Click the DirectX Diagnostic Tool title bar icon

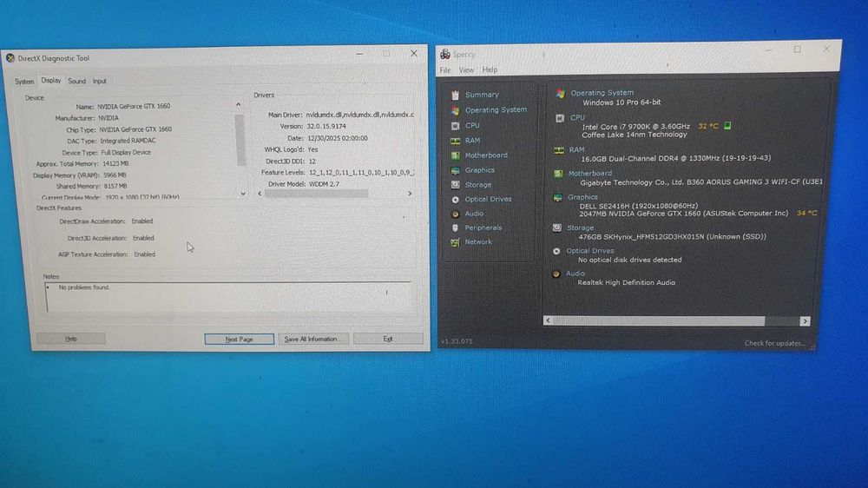pyautogui.click(x=10, y=57)
